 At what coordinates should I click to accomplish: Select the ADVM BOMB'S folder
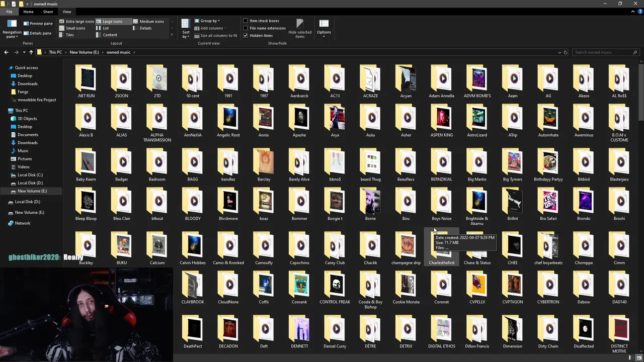click(477, 81)
